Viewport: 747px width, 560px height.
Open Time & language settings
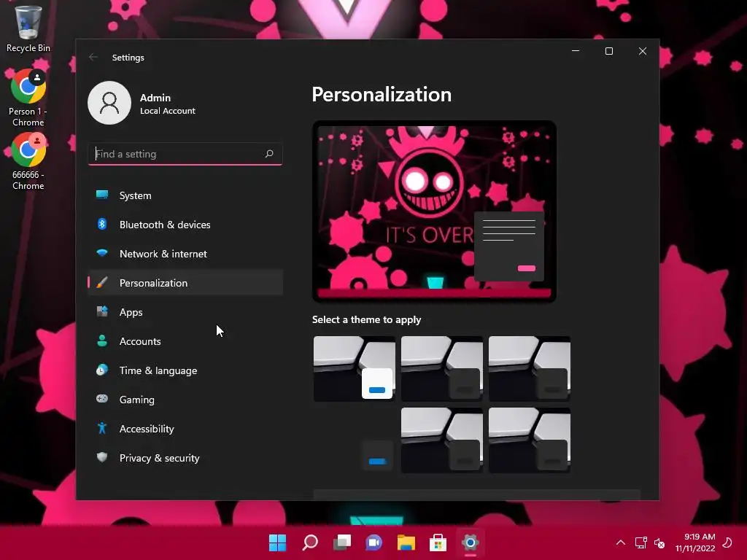(x=185, y=370)
